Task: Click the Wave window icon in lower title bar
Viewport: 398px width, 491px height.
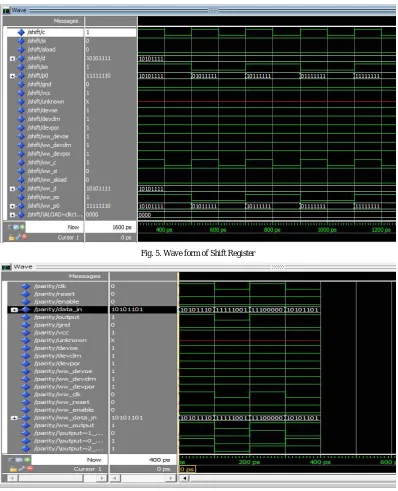Action: tap(6, 267)
